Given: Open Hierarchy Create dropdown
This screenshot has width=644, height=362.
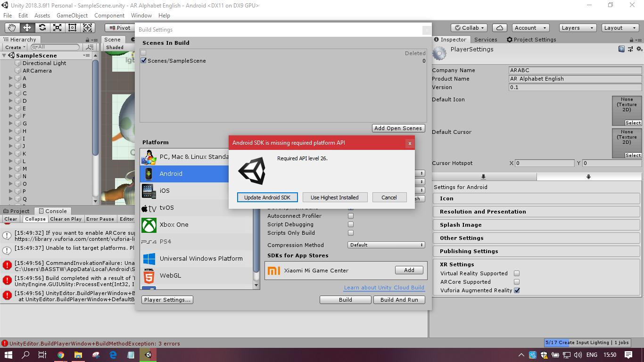Looking at the screenshot, I should tap(15, 47).
